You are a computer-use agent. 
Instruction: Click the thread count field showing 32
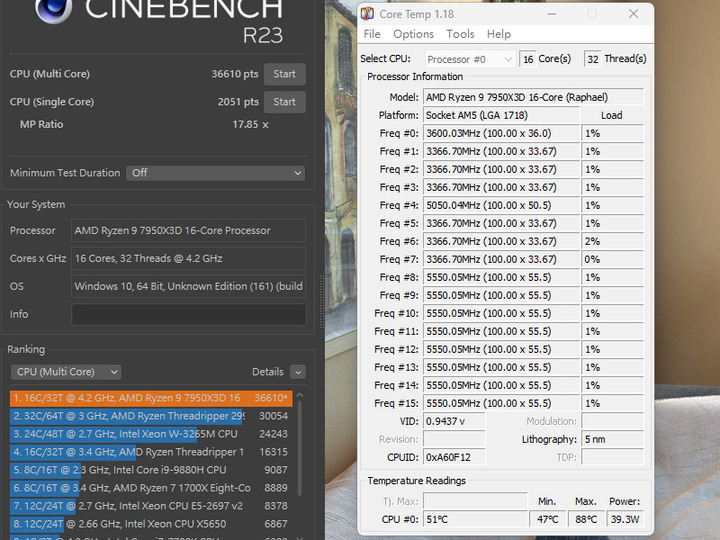pos(593,59)
